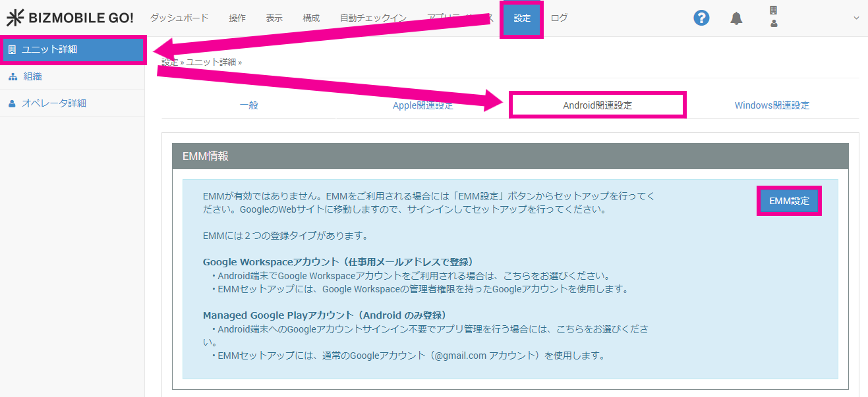Switch to the Windows関連設定 tab
The width and height of the screenshot is (868, 397).
click(x=772, y=105)
